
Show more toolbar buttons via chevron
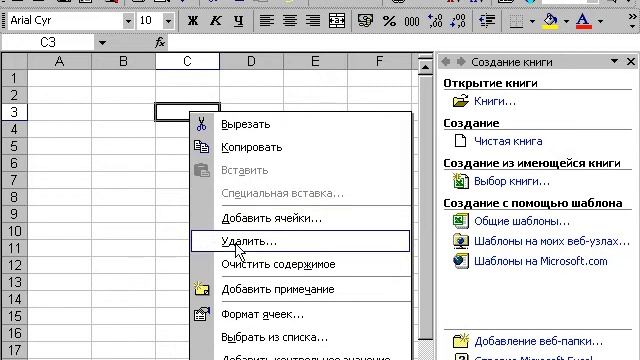coord(632,20)
